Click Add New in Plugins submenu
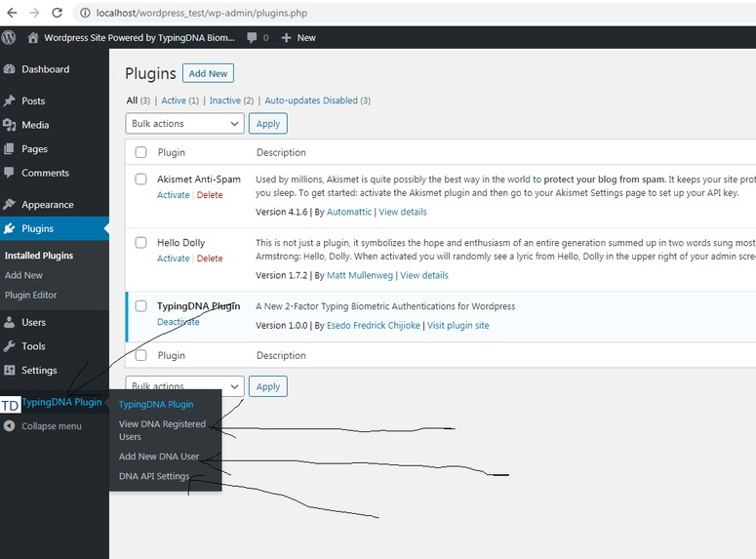Screen dimensions: 756x559 point(23,275)
